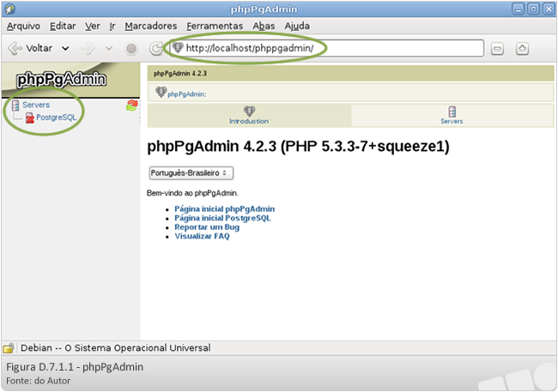Click the Servers tab server icon
Screen dimensions: 558x392
click(452, 112)
